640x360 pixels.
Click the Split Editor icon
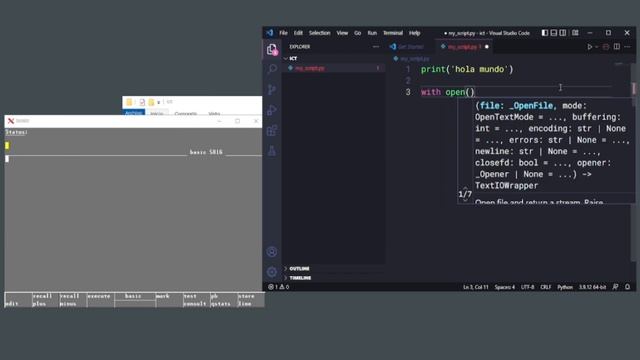[x=617, y=47]
